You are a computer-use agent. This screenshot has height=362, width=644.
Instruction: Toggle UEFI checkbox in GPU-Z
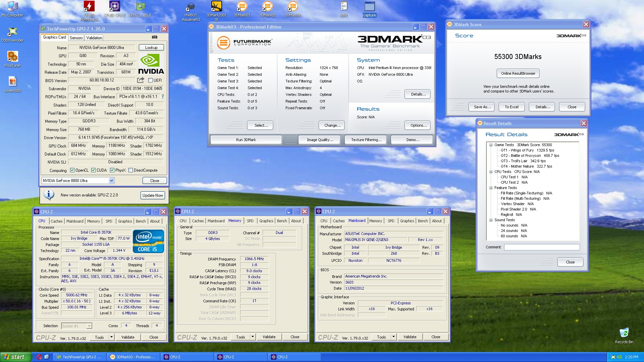click(151, 80)
